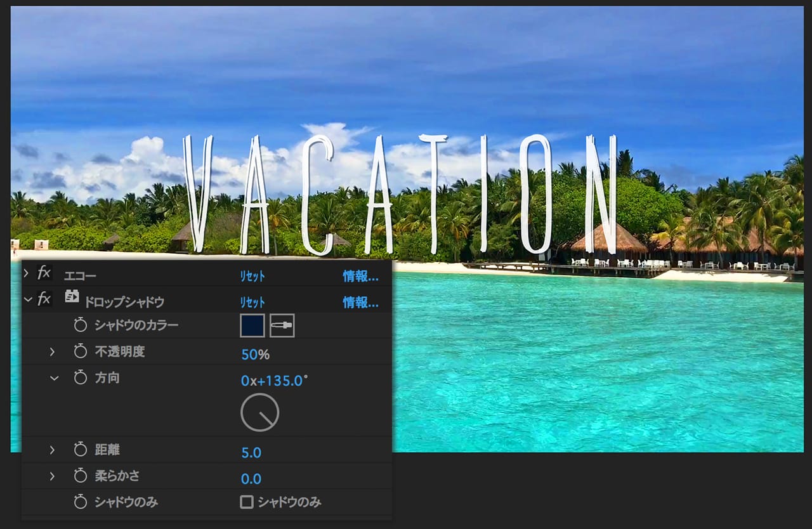Image resolution: width=812 pixels, height=529 pixels.
Task: Open the dark navy shadow color swatch
Action: [252, 325]
